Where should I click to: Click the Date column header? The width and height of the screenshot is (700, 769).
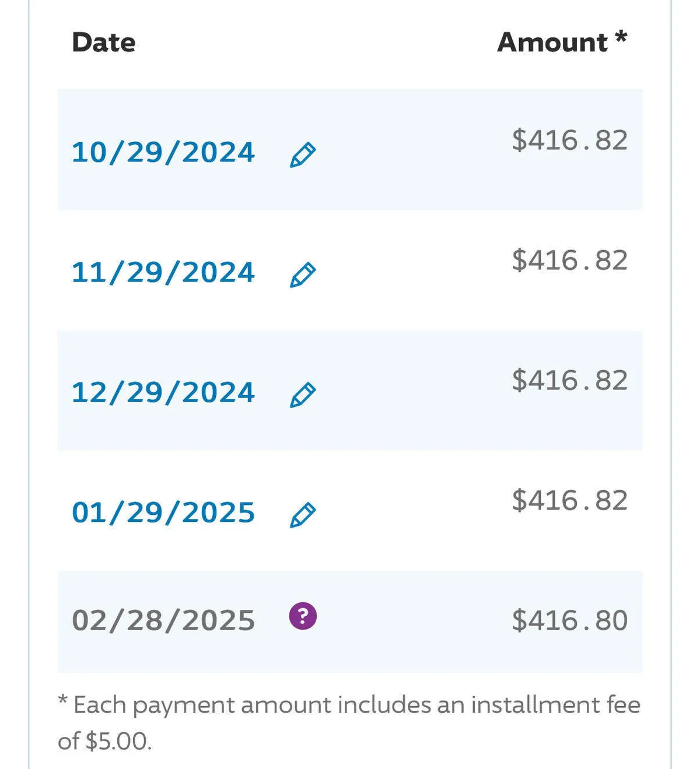tap(104, 43)
